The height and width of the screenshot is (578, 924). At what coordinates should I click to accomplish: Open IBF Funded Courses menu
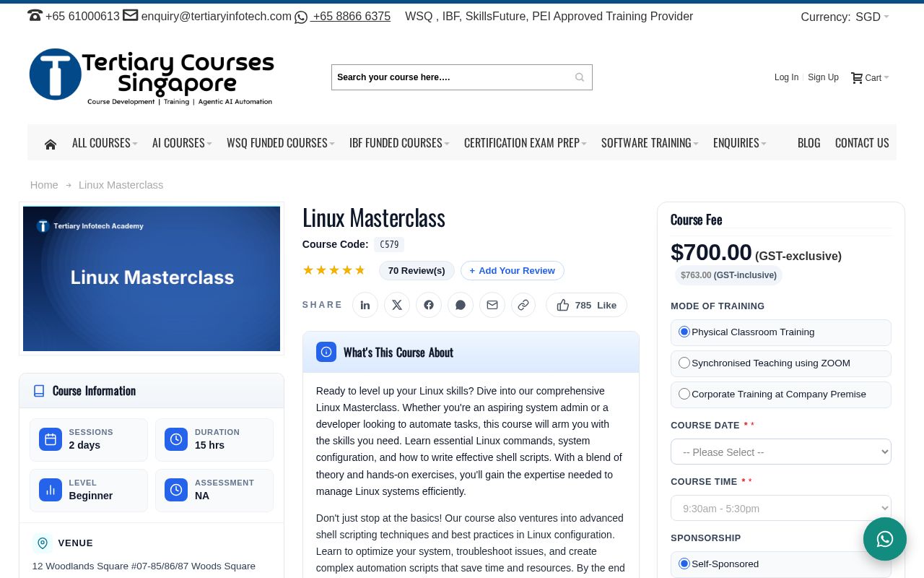pyautogui.click(x=399, y=143)
